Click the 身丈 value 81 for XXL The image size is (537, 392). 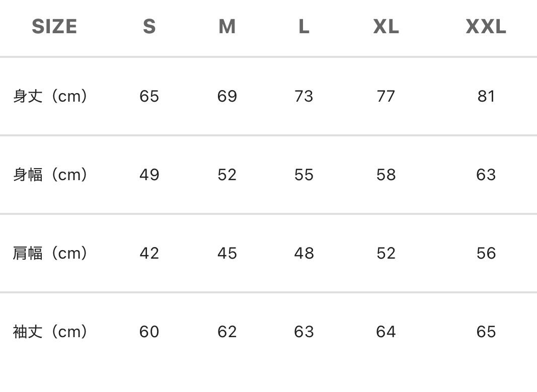coord(486,96)
